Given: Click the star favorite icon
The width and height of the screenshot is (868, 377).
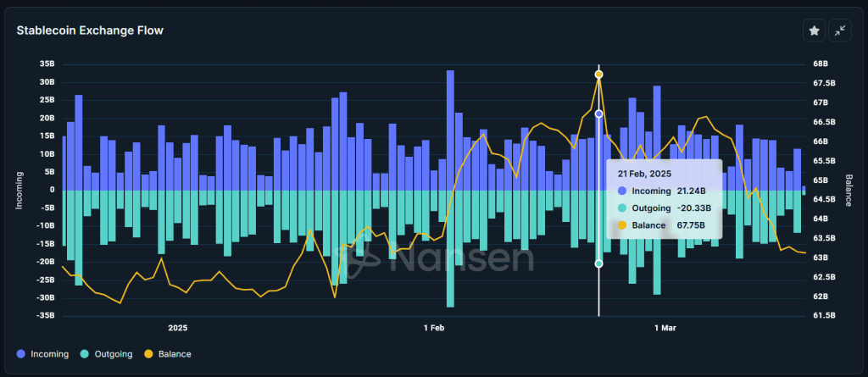Looking at the screenshot, I should (x=814, y=31).
